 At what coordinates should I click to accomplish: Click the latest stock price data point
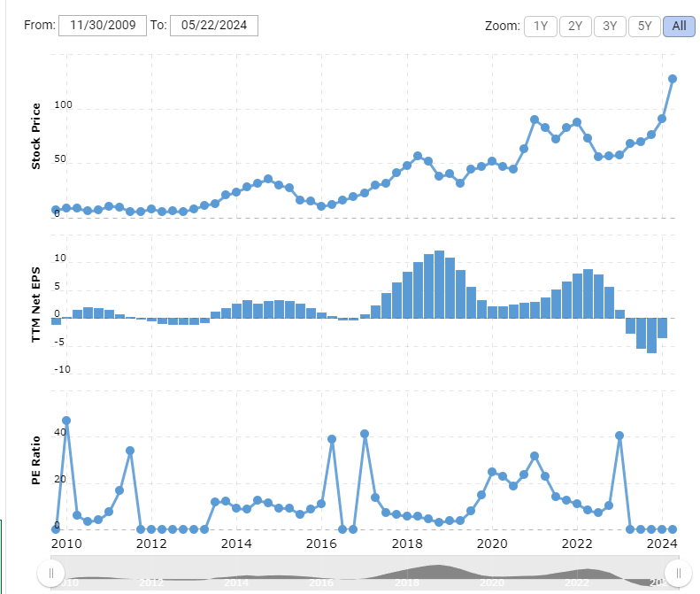pyautogui.click(x=673, y=79)
